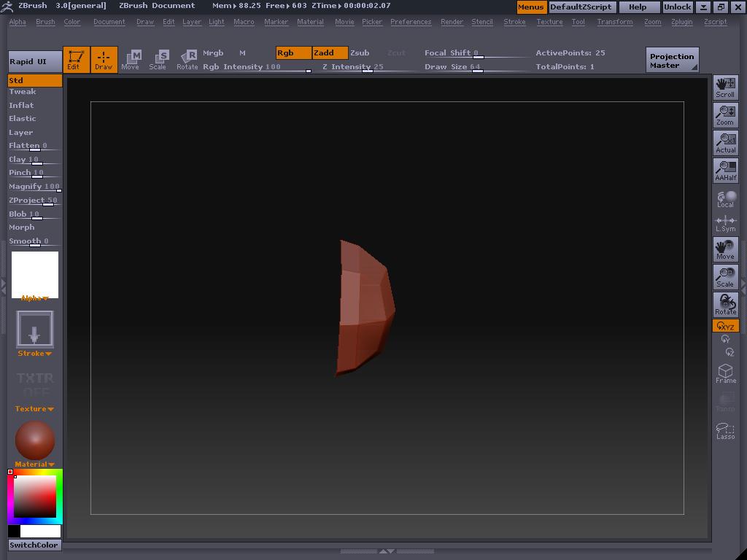Screen dimensions: 747x560
Task: Activate the AAHalf view icon
Action: click(725, 169)
